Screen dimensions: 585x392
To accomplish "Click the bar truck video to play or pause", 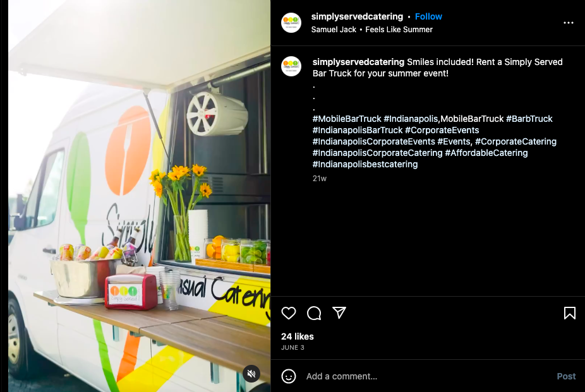I will (139, 196).
